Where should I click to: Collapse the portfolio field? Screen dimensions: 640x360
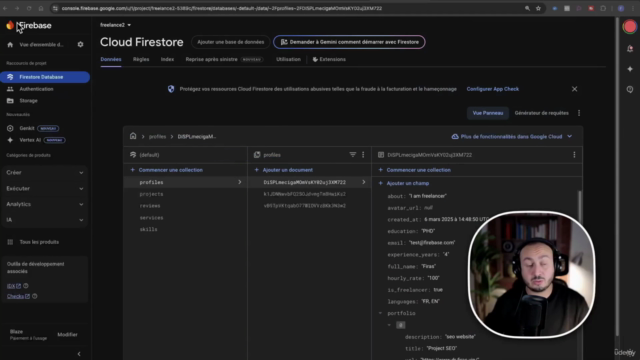pos(380,313)
